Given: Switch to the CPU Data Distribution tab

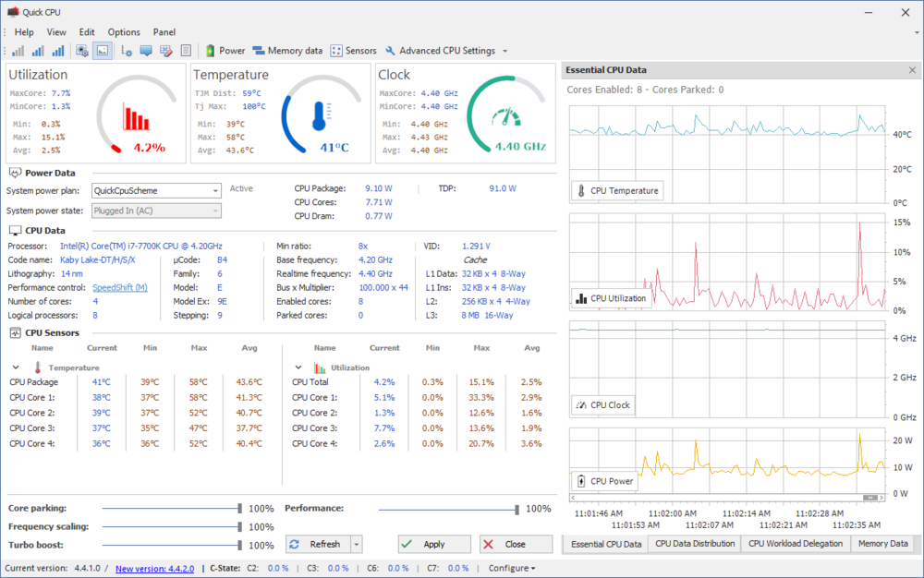Looking at the screenshot, I should (x=694, y=544).
